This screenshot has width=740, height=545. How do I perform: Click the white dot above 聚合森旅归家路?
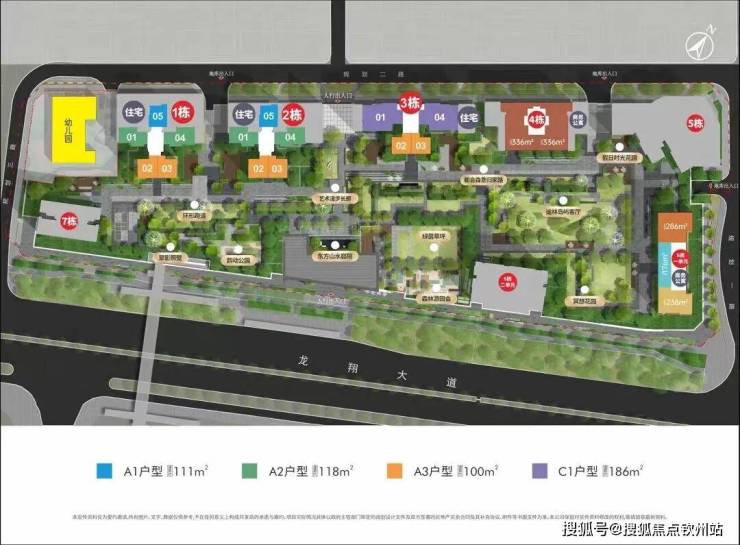[483, 169]
